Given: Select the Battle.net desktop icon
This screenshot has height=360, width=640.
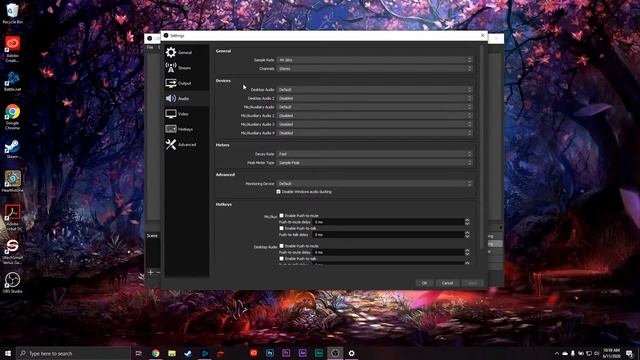Looking at the screenshot, I should (x=13, y=81).
